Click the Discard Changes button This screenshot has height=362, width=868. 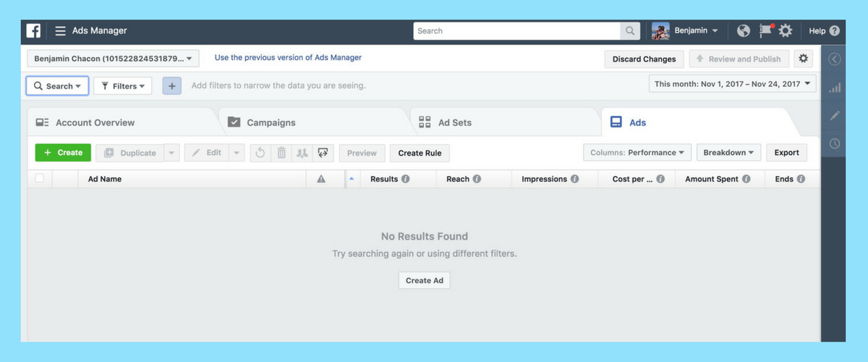644,59
